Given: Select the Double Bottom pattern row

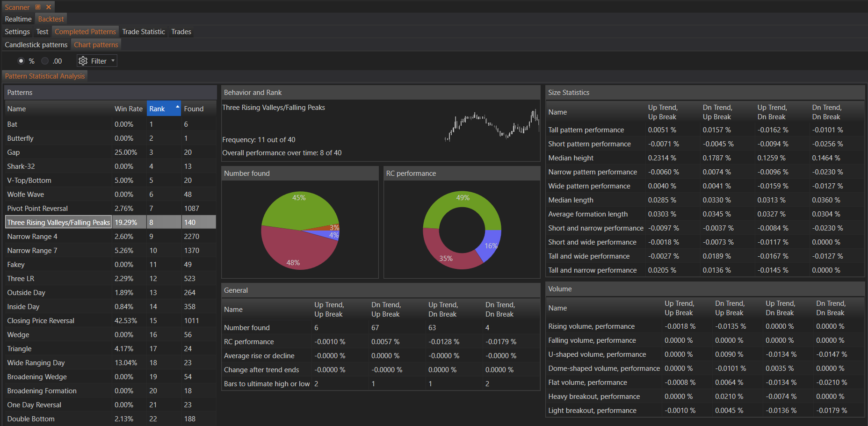Looking at the screenshot, I should [31, 419].
